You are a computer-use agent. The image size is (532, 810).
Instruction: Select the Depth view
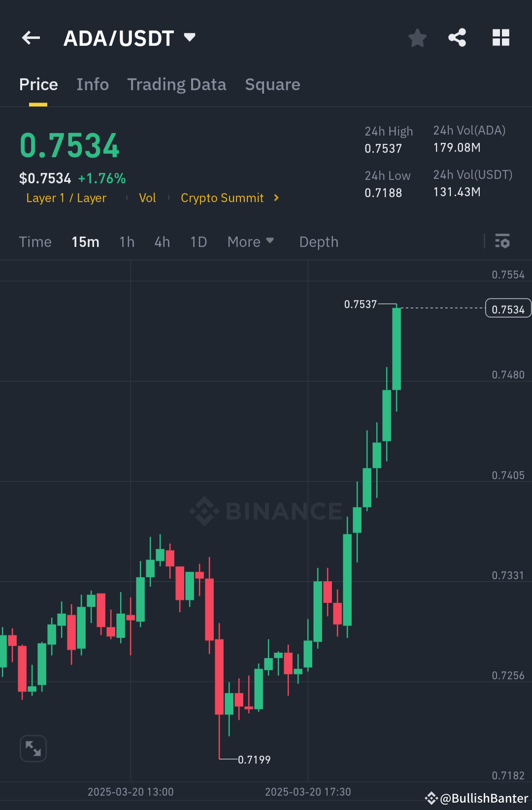coord(318,242)
